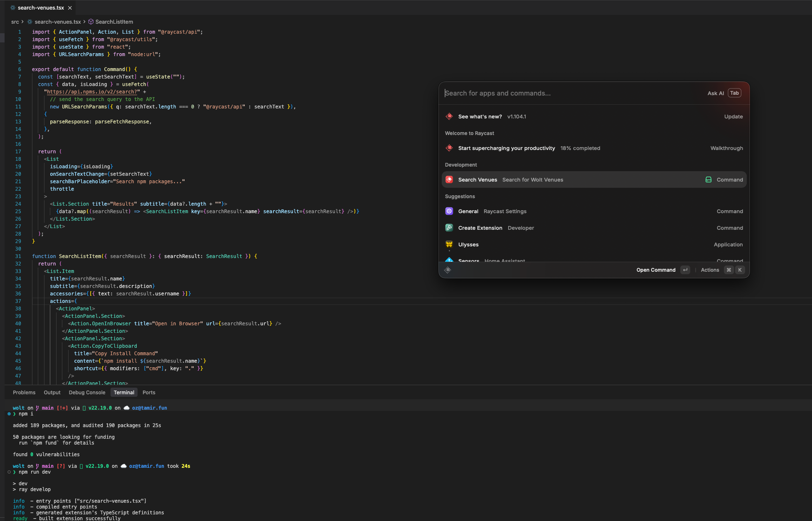Click the React file icon in search-venues.tsx tab

[13, 8]
